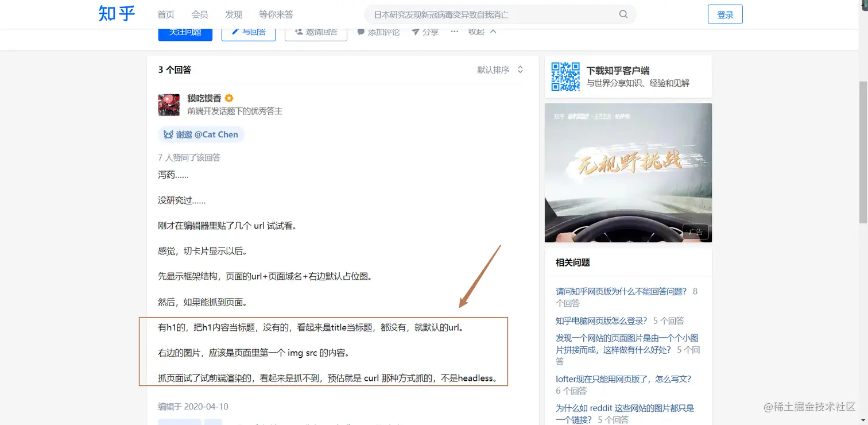
Task: Click the line 感觉,切卡片显示以后。
Action: point(203,251)
